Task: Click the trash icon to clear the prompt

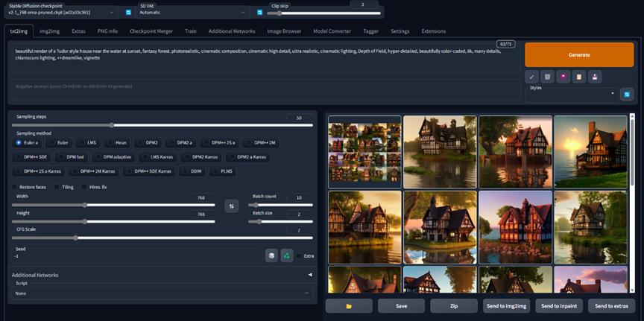Action: pos(547,77)
